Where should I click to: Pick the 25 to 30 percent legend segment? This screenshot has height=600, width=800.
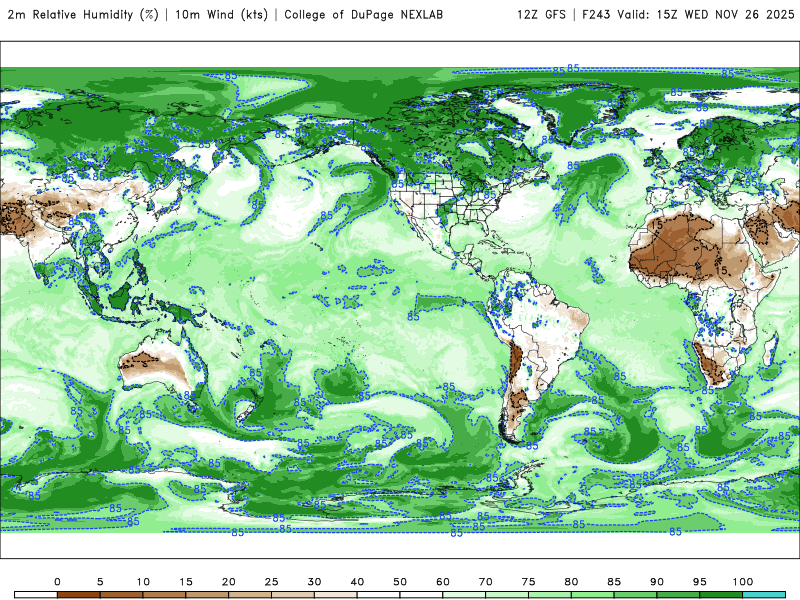[x=293, y=595]
